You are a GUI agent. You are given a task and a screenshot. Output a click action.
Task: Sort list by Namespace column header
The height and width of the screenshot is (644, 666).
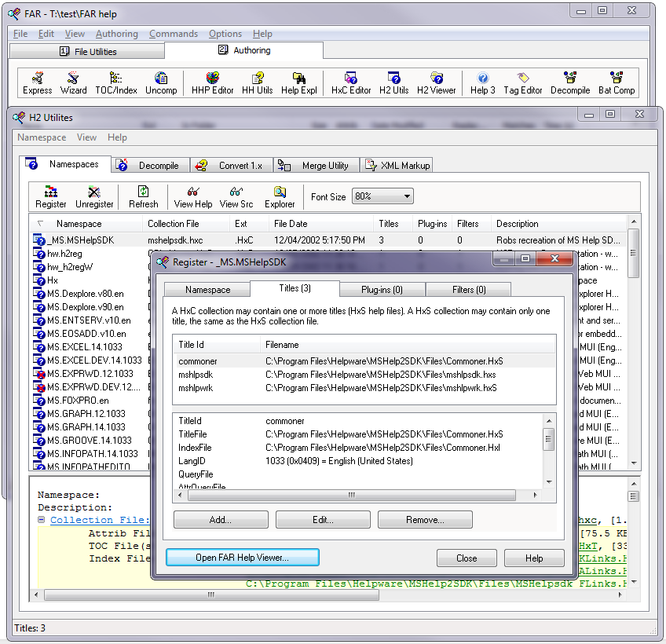79,224
